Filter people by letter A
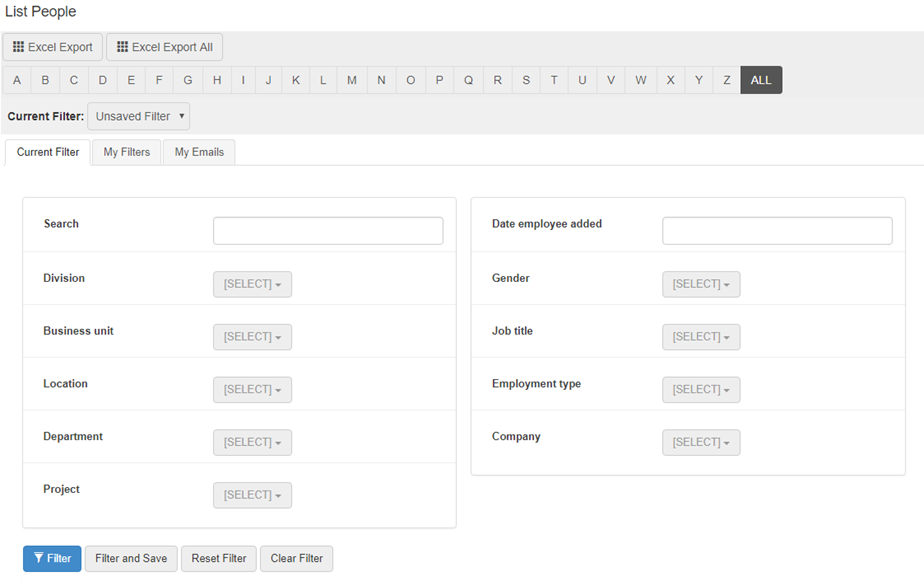 17,80
